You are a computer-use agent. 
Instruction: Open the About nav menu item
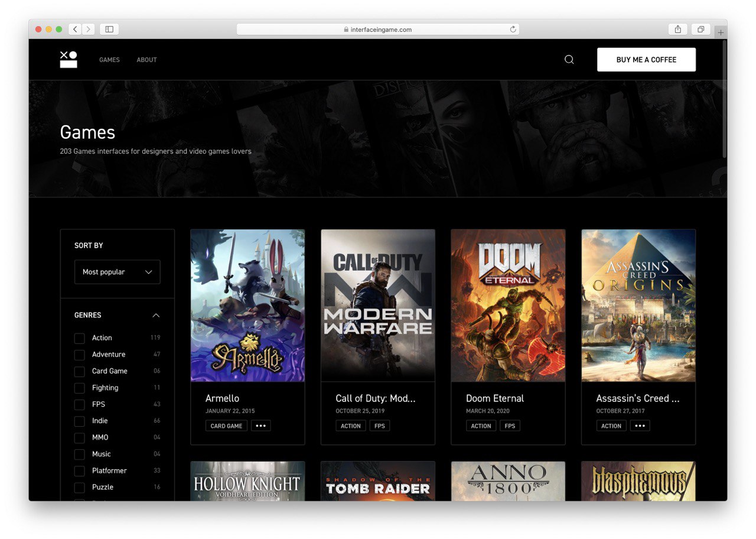click(146, 60)
